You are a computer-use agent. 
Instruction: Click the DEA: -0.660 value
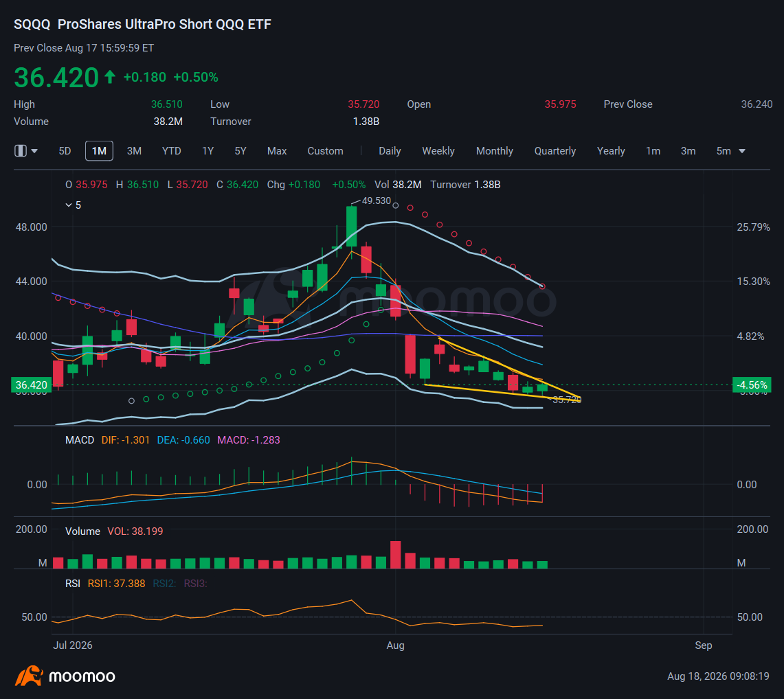point(183,440)
